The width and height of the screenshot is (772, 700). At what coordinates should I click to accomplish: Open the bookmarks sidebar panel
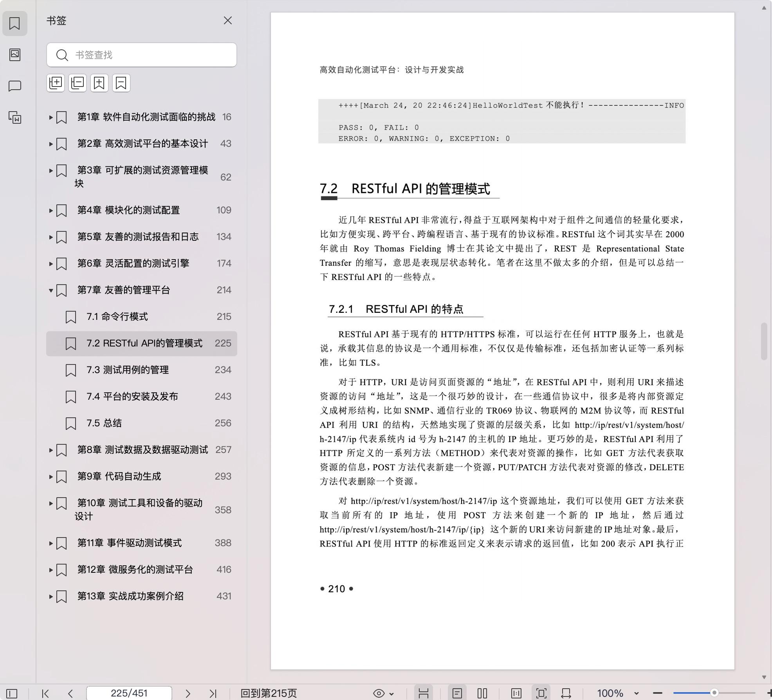14,23
